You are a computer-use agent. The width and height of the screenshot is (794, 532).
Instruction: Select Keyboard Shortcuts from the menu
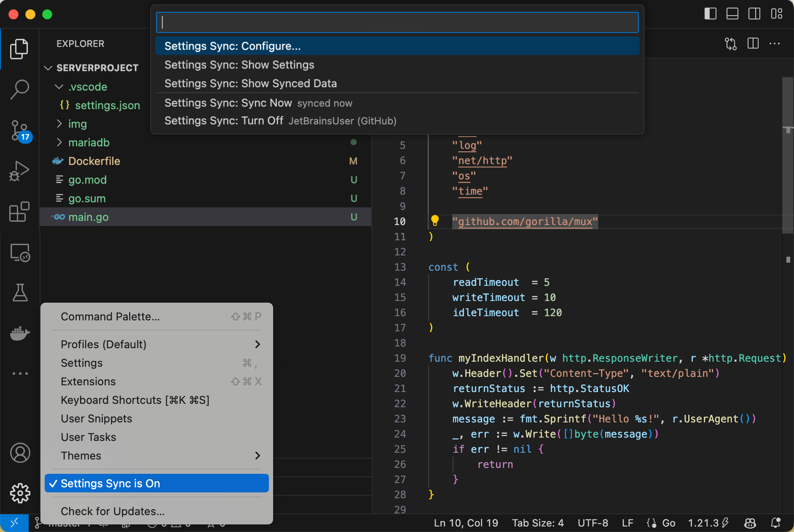click(x=135, y=400)
